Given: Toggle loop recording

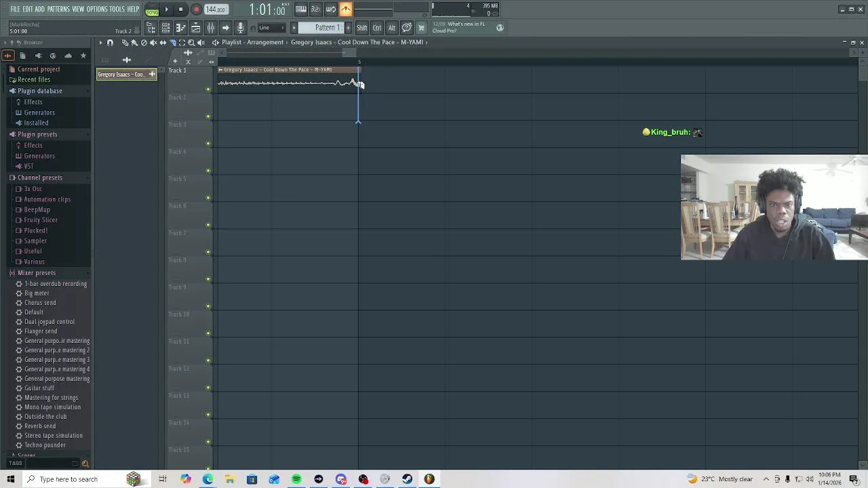Looking at the screenshot, I should (330, 9).
